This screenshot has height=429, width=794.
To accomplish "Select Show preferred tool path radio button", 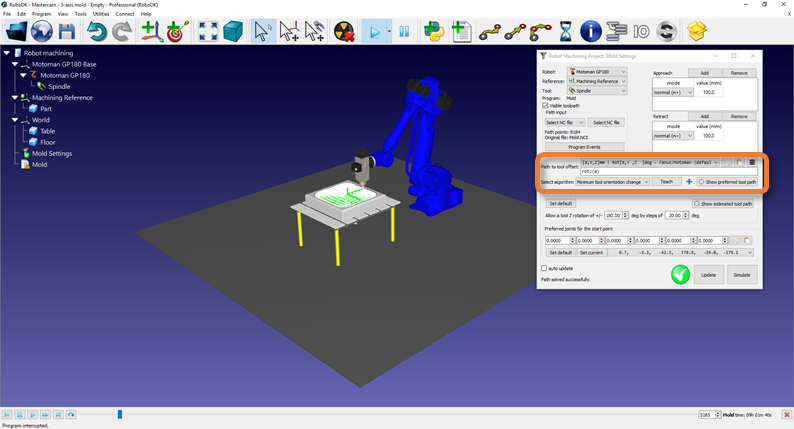I will point(700,182).
